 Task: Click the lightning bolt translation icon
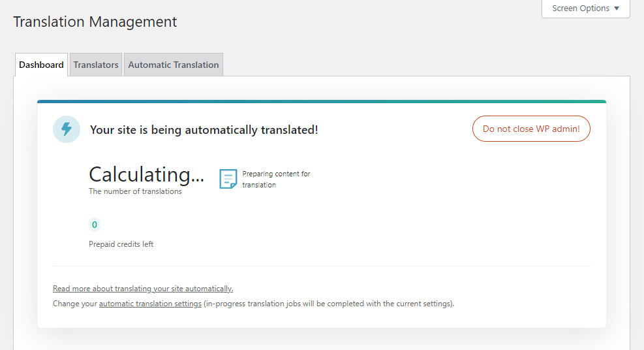pyautogui.click(x=67, y=129)
